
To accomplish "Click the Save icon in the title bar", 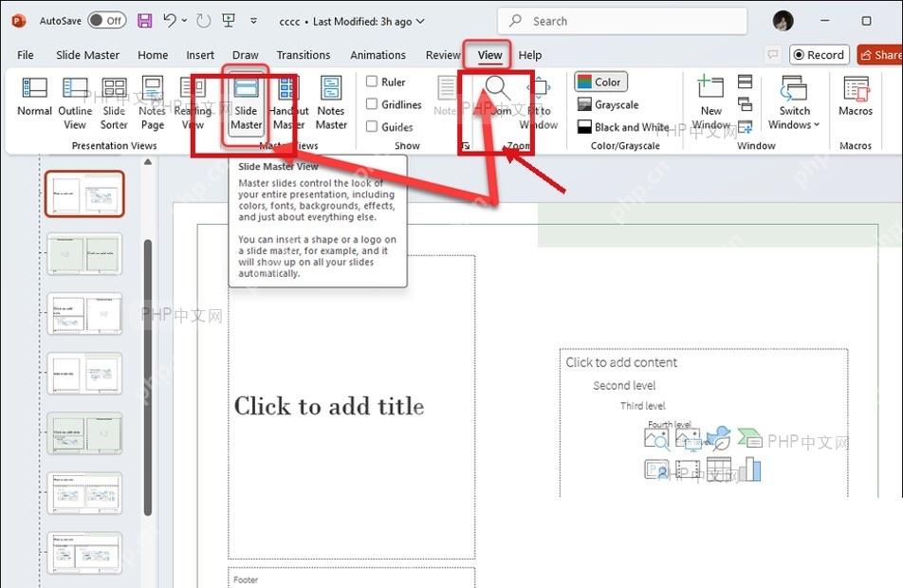I will (144, 21).
